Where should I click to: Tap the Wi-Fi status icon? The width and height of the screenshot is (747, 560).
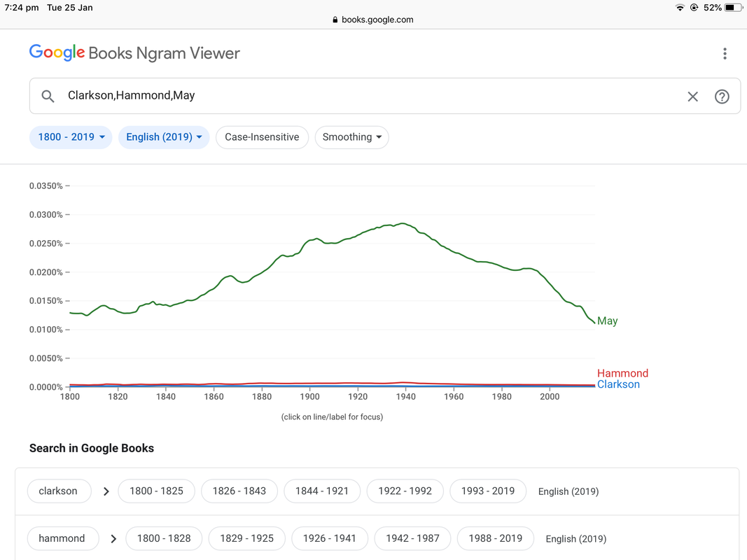pos(680,7)
